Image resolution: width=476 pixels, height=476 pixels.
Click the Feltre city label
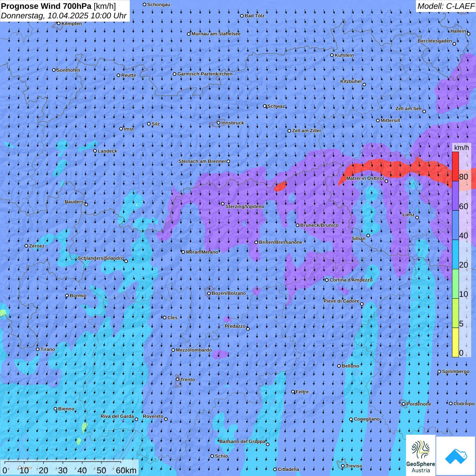pyautogui.click(x=302, y=392)
